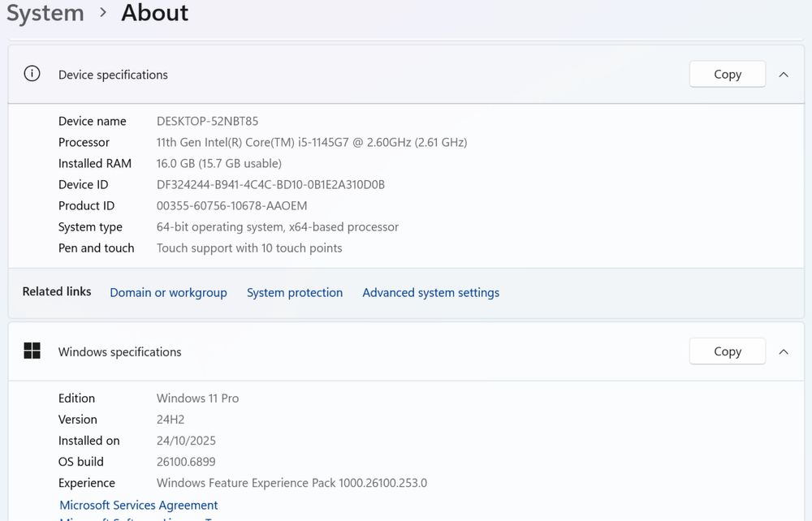Click the processor description text
Image resolution: width=812 pixels, height=521 pixels.
pos(311,142)
